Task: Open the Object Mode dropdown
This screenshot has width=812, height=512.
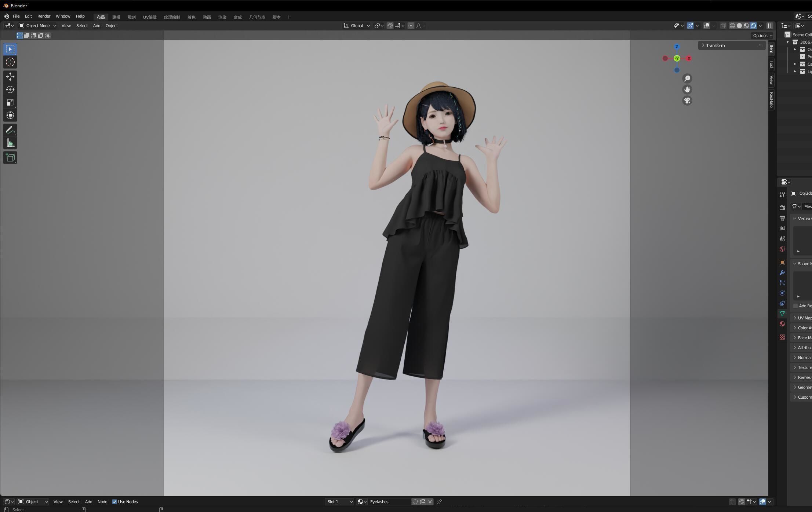Action: coord(37,26)
